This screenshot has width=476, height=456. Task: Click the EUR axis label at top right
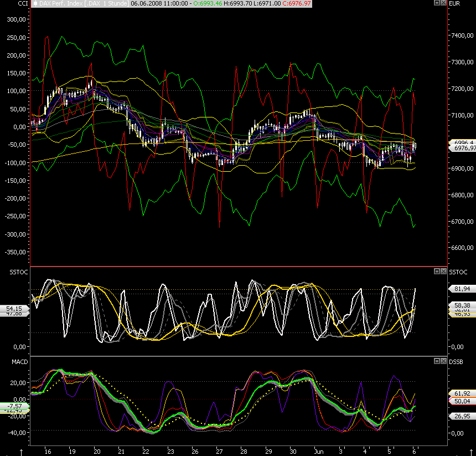click(454, 4)
